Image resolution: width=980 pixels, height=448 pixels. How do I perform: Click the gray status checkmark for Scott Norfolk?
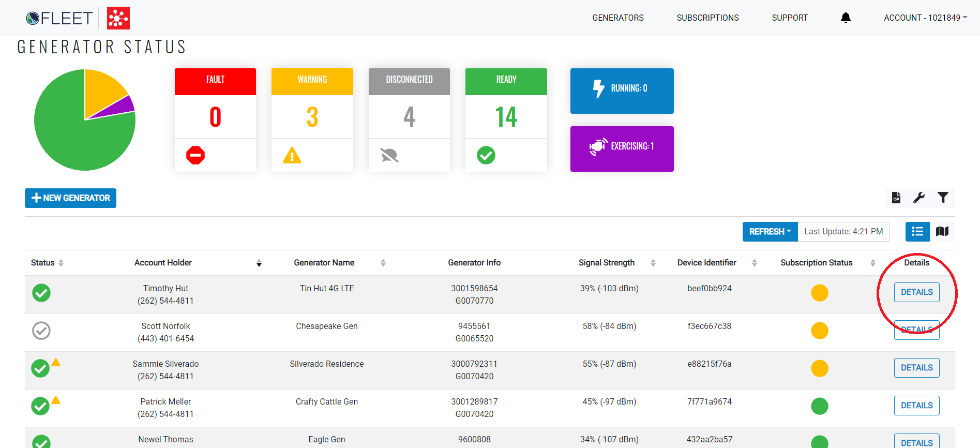[x=41, y=331]
